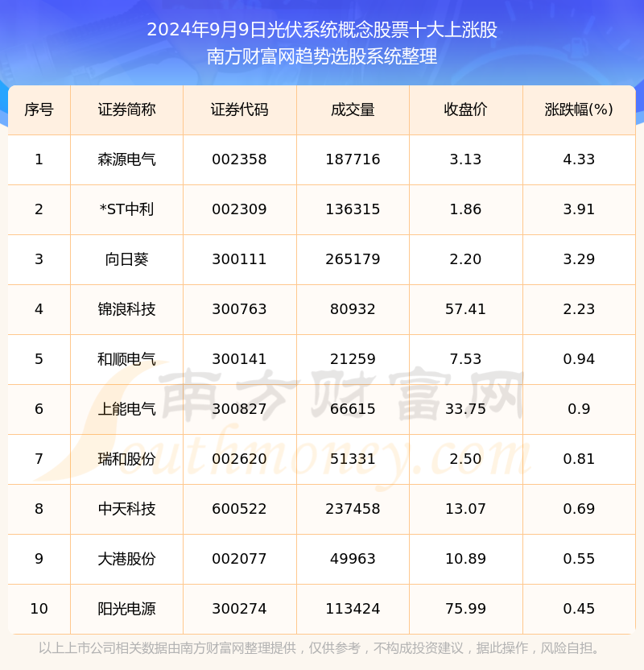Click the change percentage 4.33
The image size is (644, 670).
(579, 159)
